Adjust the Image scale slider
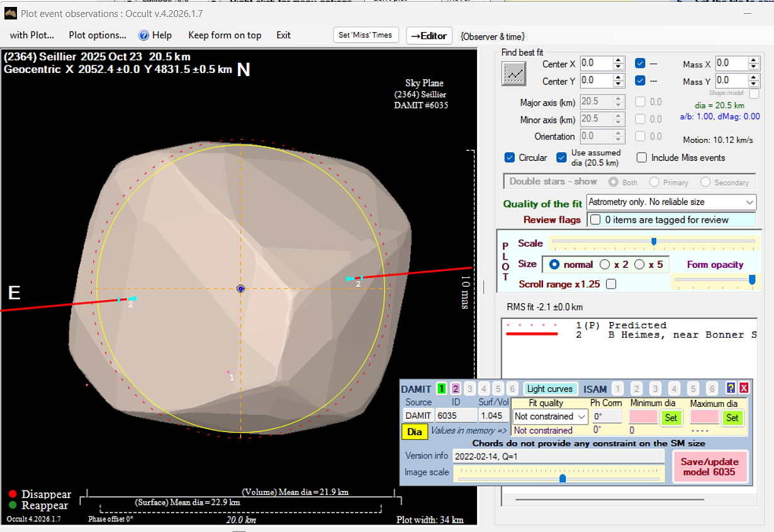The height and width of the screenshot is (532, 774). pos(563,479)
